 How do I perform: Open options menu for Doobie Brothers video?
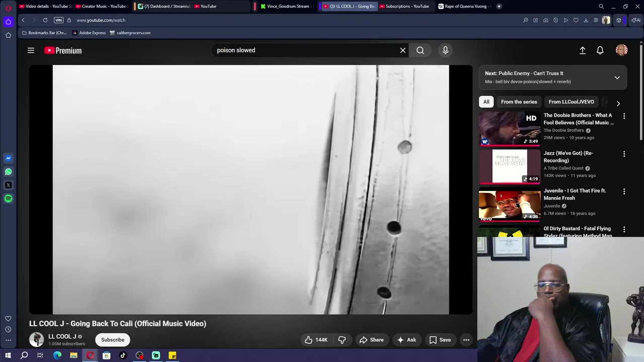624,116
